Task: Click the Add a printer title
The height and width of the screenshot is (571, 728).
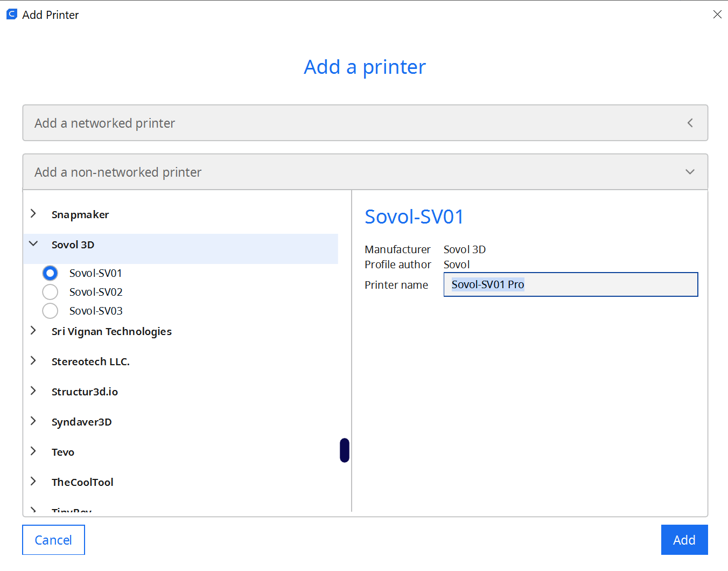Action: point(365,67)
